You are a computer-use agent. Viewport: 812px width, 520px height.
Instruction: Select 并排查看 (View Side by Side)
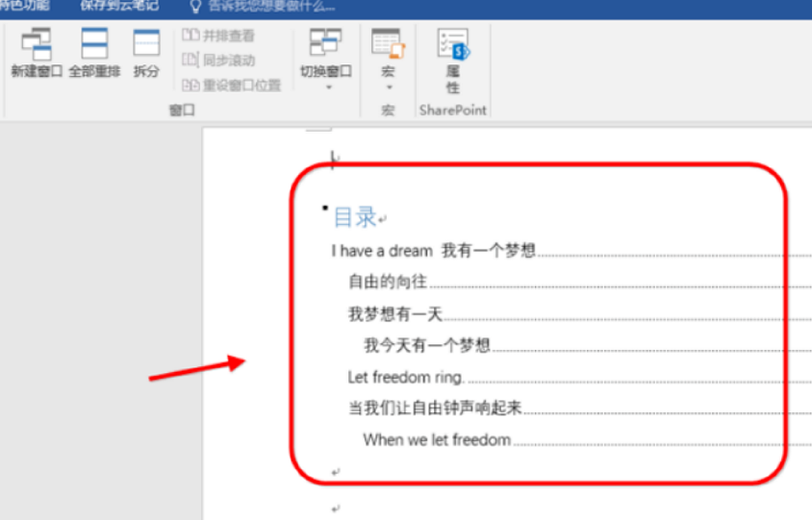pyautogui.click(x=218, y=36)
